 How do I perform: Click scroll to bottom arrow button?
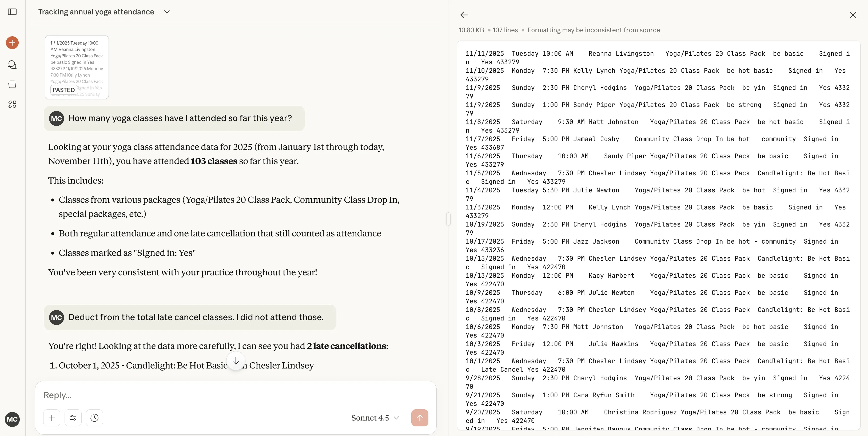point(236,361)
